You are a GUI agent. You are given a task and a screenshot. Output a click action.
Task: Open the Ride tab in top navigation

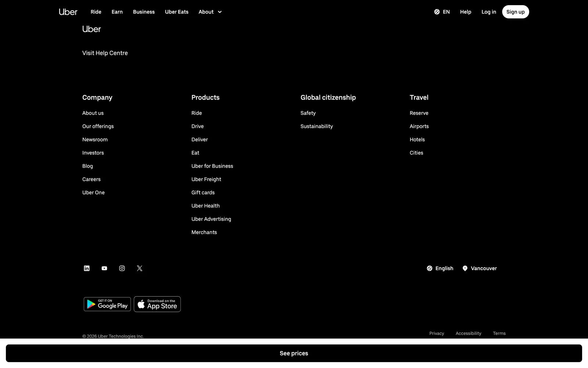click(96, 12)
